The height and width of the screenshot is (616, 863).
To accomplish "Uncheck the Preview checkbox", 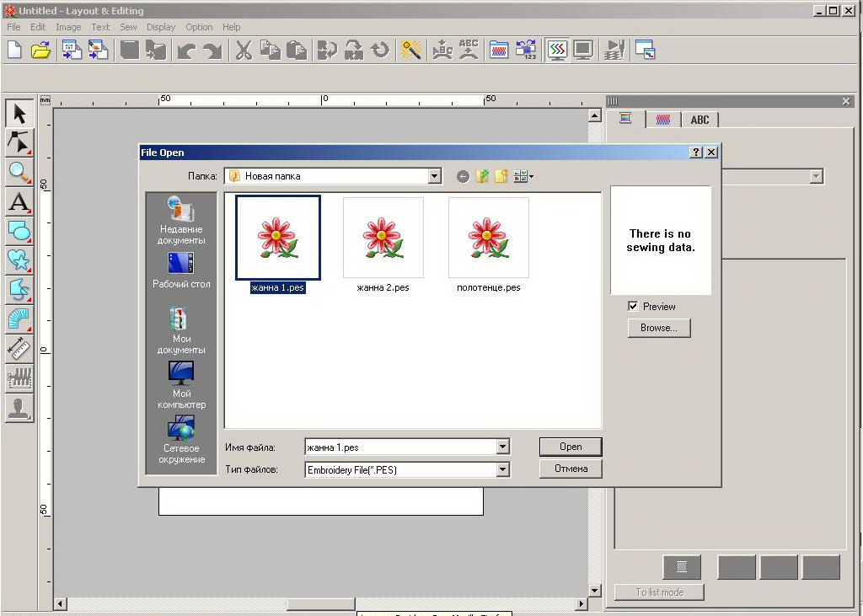I will [x=633, y=307].
